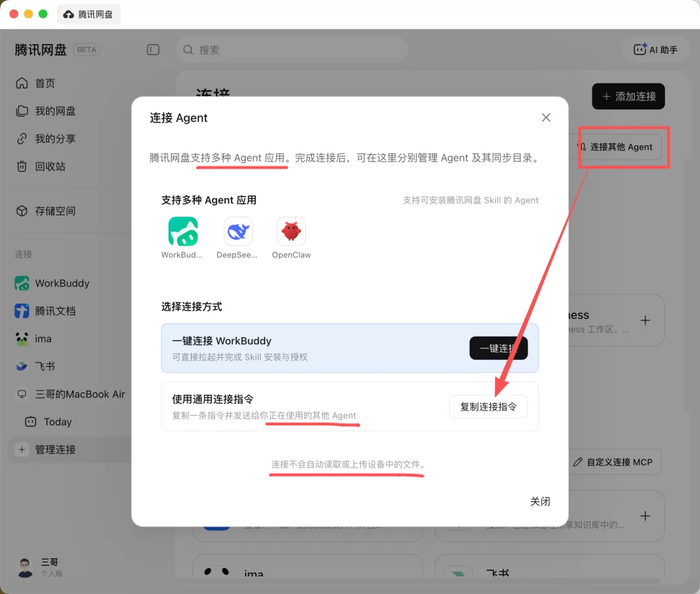The image size is (700, 594).
Task: Select the OpenClaw red agent icon
Action: (291, 232)
